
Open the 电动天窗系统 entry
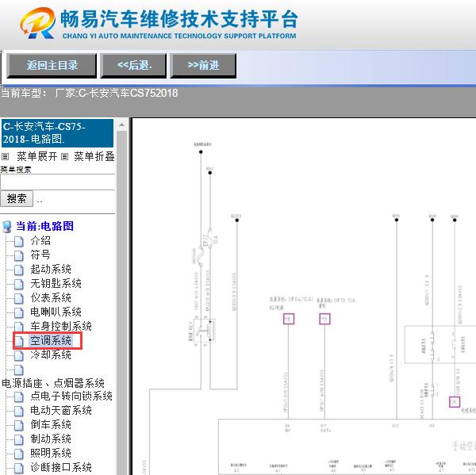pos(61,410)
